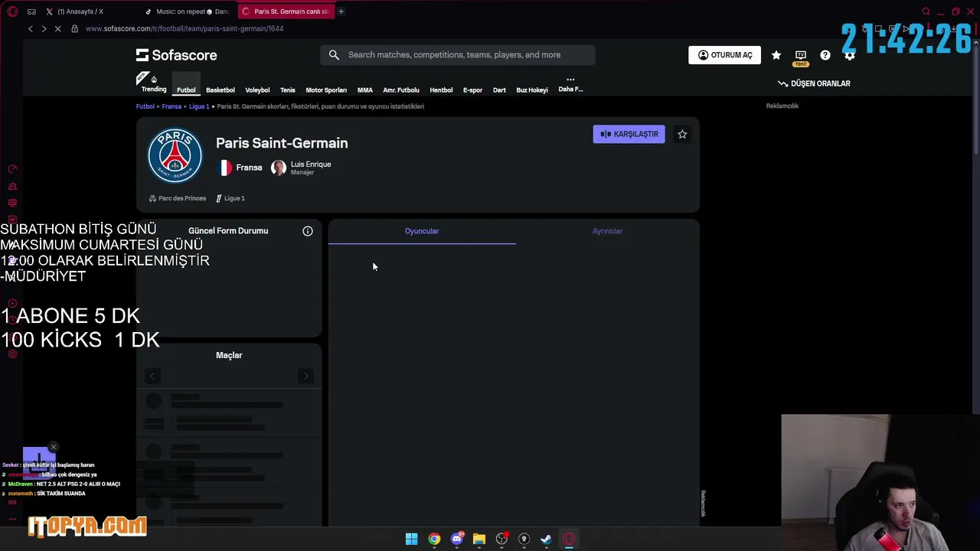Select Tenis in the sports navigation
This screenshot has width=980, height=551.
(288, 90)
